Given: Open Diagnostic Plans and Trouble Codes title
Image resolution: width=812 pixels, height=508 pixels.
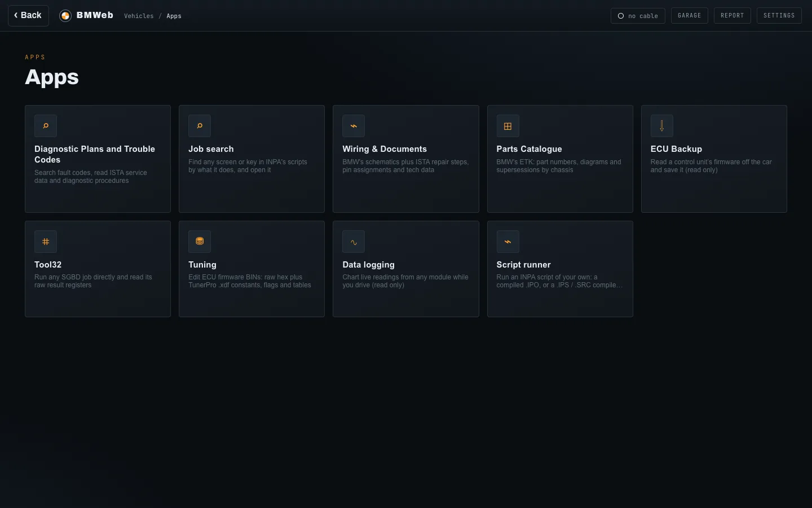Looking at the screenshot, I should (95, 154).
